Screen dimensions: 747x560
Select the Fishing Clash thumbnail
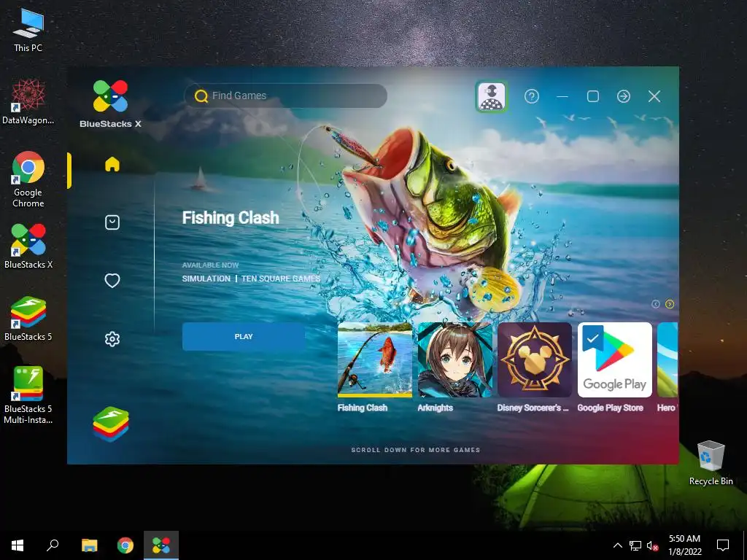coord(375,360)
